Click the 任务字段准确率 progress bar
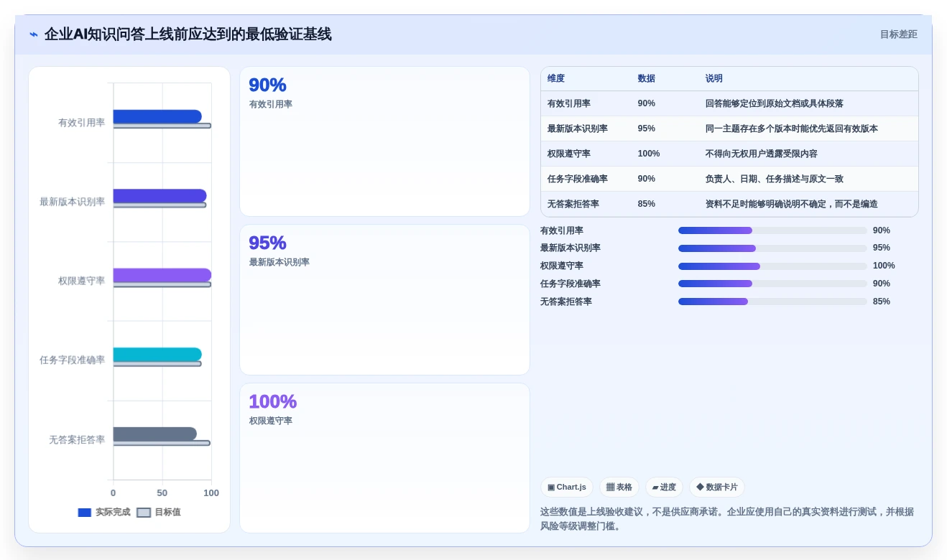Image resolution: width=947 pixels, height=560 pixels. tap(772, 284)
